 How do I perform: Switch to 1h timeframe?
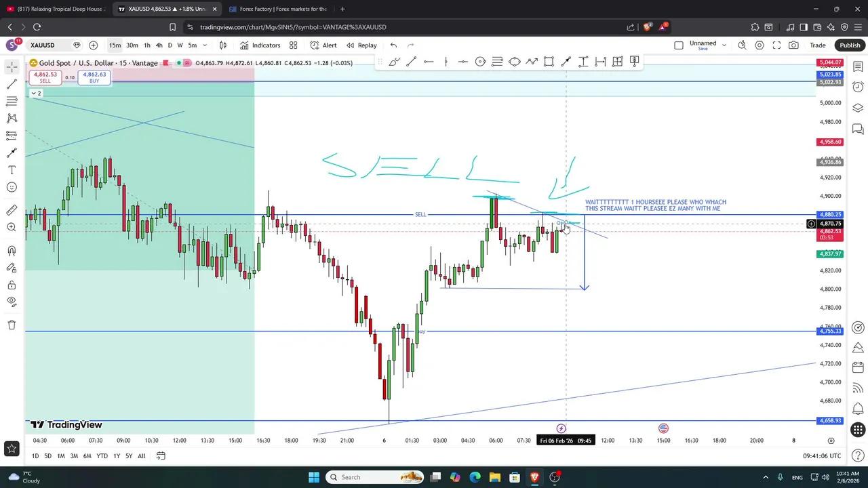(x=147, y=45)
